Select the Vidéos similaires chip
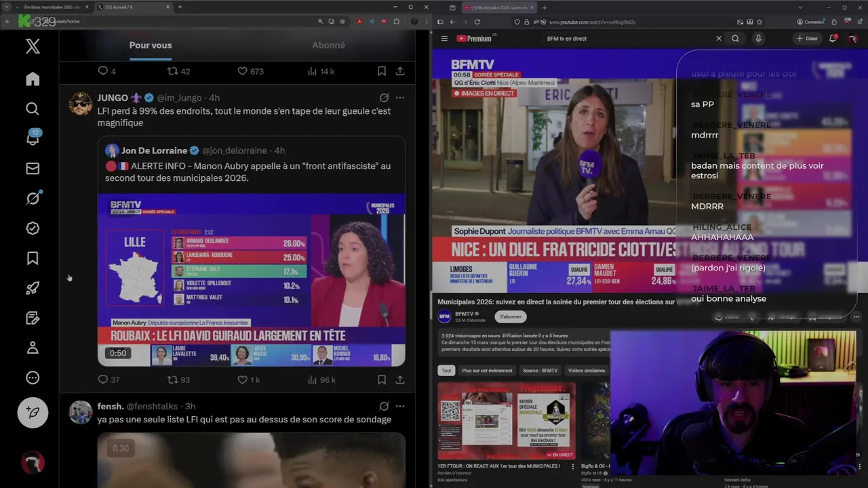 click(587, 371)
